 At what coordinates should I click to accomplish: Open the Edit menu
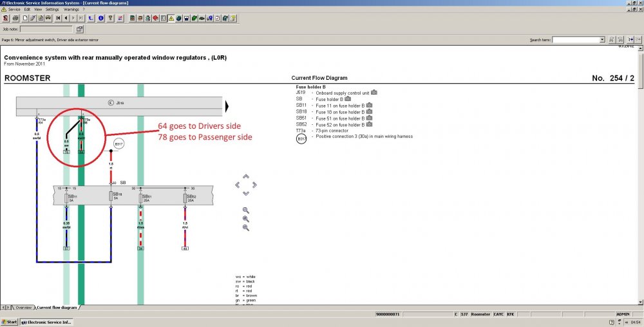click(x=27, y=10)
